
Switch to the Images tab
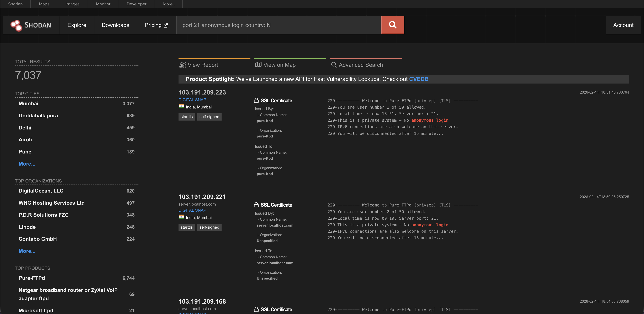point(72,4)
